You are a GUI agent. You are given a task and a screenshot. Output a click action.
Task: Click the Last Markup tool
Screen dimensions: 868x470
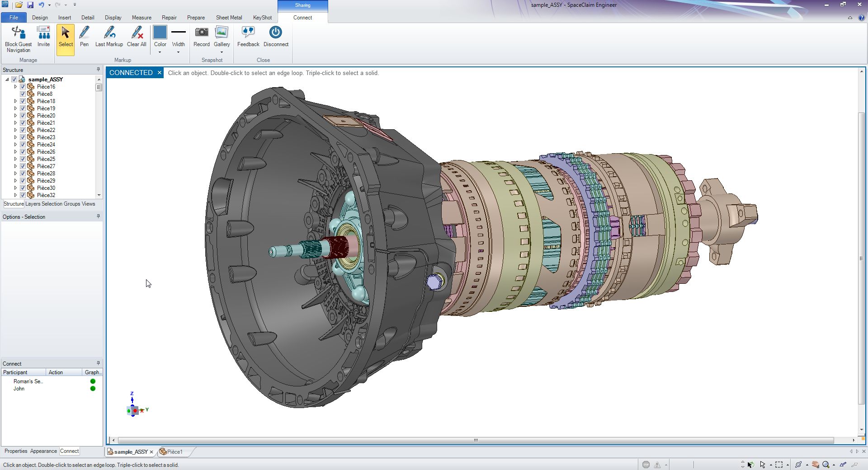click(108, 36)
